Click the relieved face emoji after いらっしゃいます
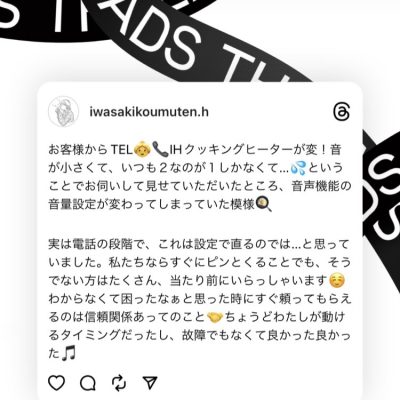This screenshot has height=400, width=400. pos(337,281)
